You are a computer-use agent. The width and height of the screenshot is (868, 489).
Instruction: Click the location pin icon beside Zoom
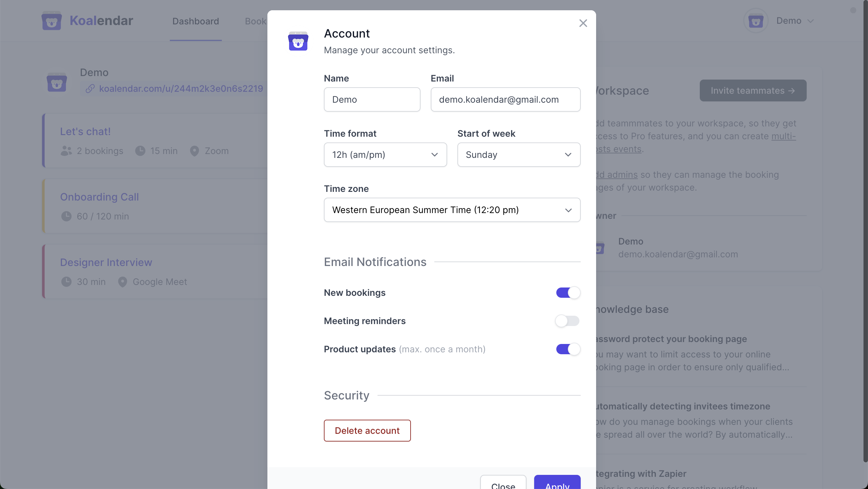pos(195,151)
